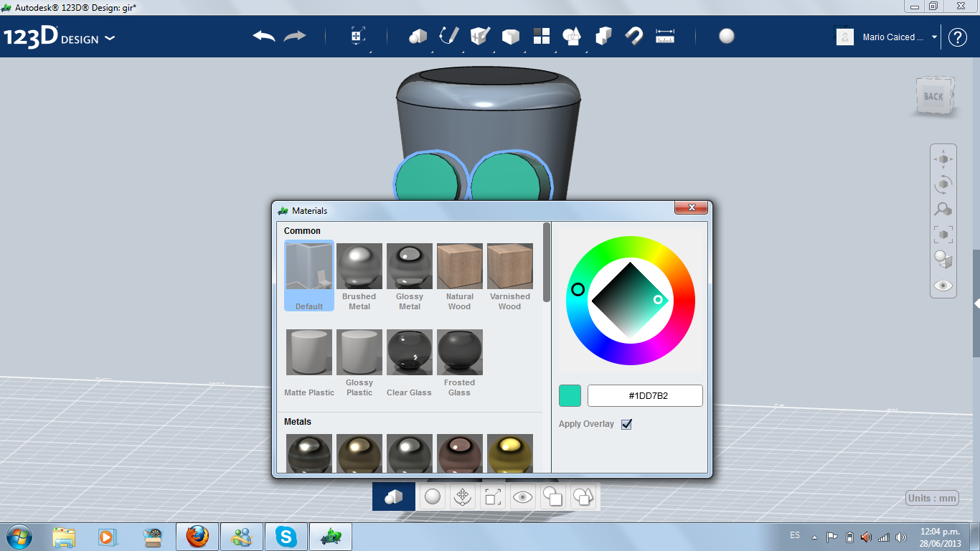
Task: Select the Glossy Metal material
Action: pyautogui.click(x=410, y=276)
